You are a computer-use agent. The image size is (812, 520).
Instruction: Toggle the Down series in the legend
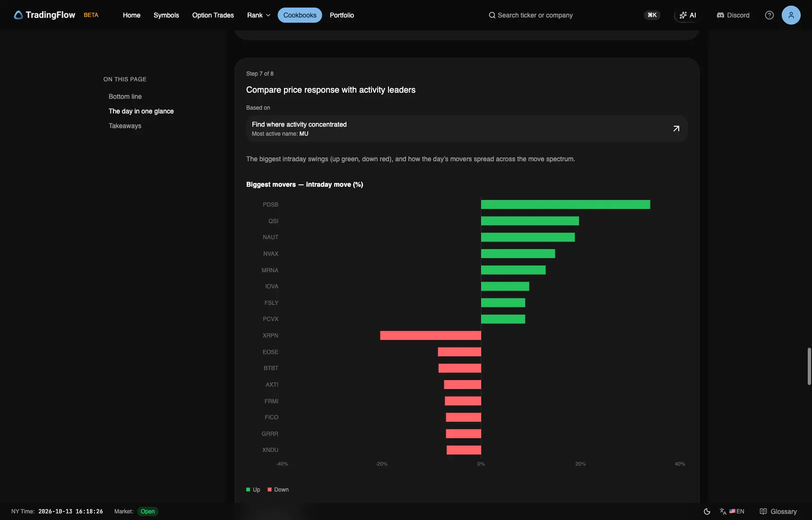[278, 490]
